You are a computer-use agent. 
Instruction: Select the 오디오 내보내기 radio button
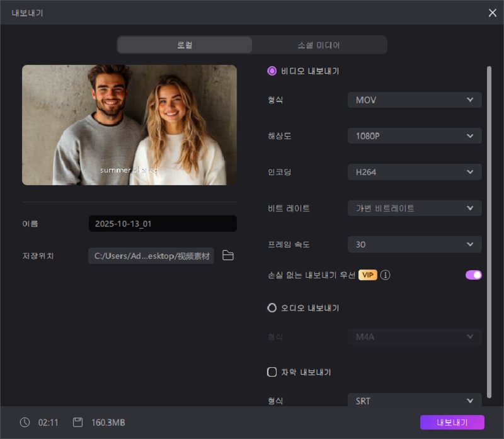pyautogui.click(x=272, y=308)
